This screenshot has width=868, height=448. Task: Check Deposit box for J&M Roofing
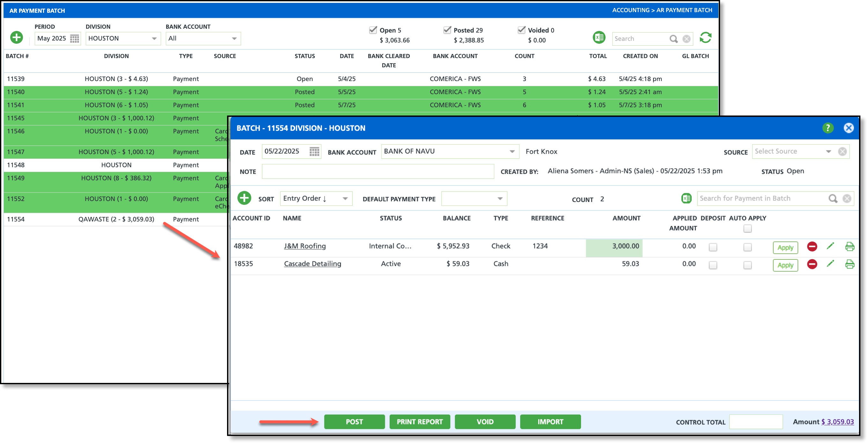pyautogui.click(x=713, y=247)
